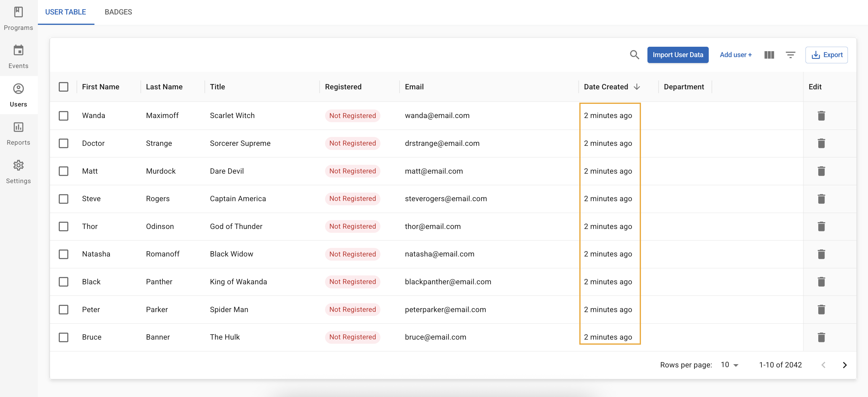Check the box for Steve Rogers
The image size is (868, 397).
click(x=64, y=199)
